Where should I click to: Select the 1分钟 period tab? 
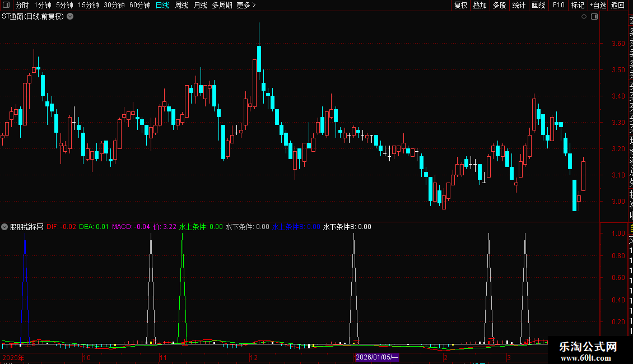click(x=43, y=5)
